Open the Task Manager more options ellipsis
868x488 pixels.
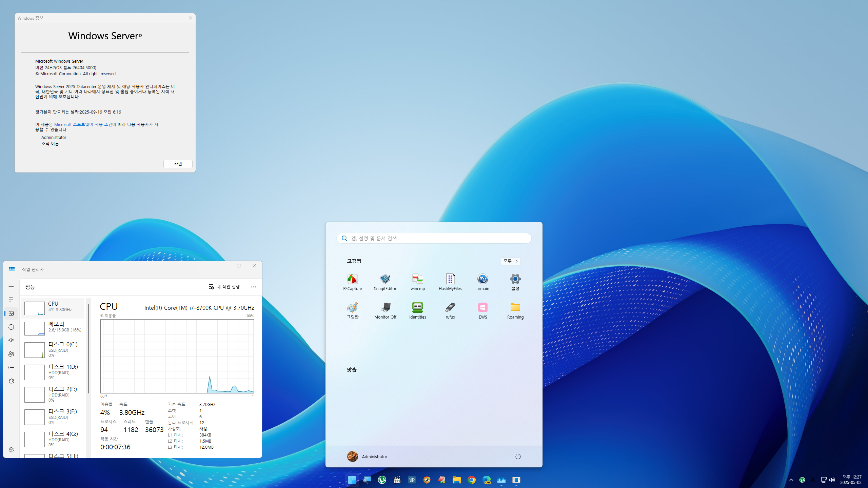coord(253,287)
